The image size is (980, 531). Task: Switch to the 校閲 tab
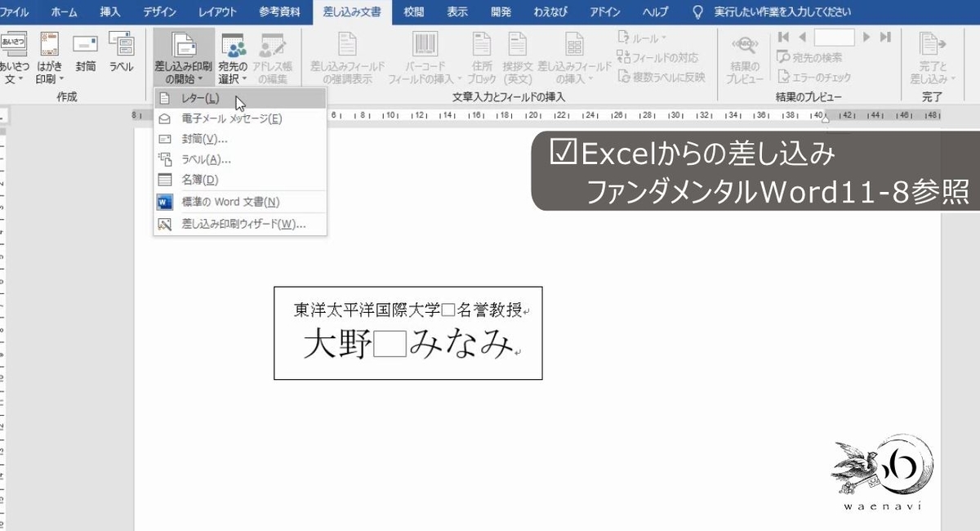414,12
